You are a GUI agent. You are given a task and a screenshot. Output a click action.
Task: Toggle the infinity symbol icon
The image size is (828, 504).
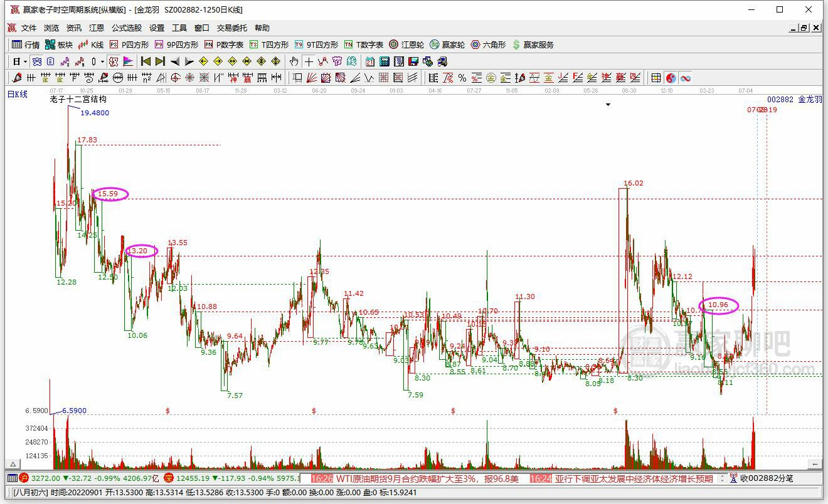pos(685,78)
